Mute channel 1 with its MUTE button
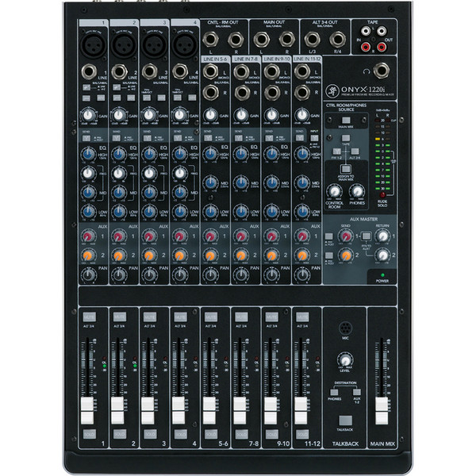Image resolution: width=476 pixels, height=476 pixels. tap(89, 317)
